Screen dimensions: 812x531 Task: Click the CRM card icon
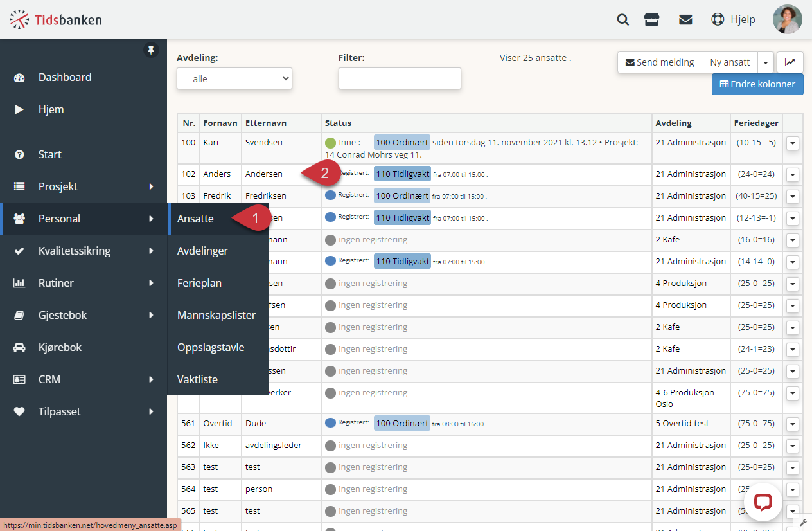click(19, 379)
